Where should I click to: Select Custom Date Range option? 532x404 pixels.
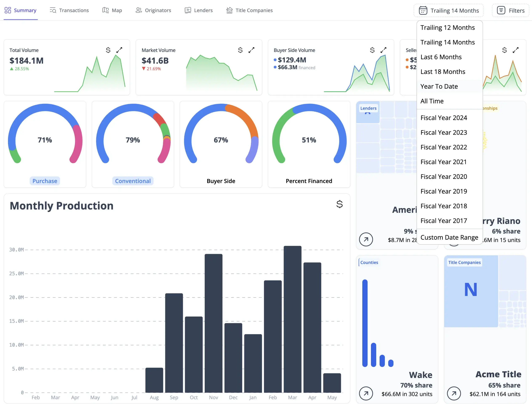click(449, 237)
